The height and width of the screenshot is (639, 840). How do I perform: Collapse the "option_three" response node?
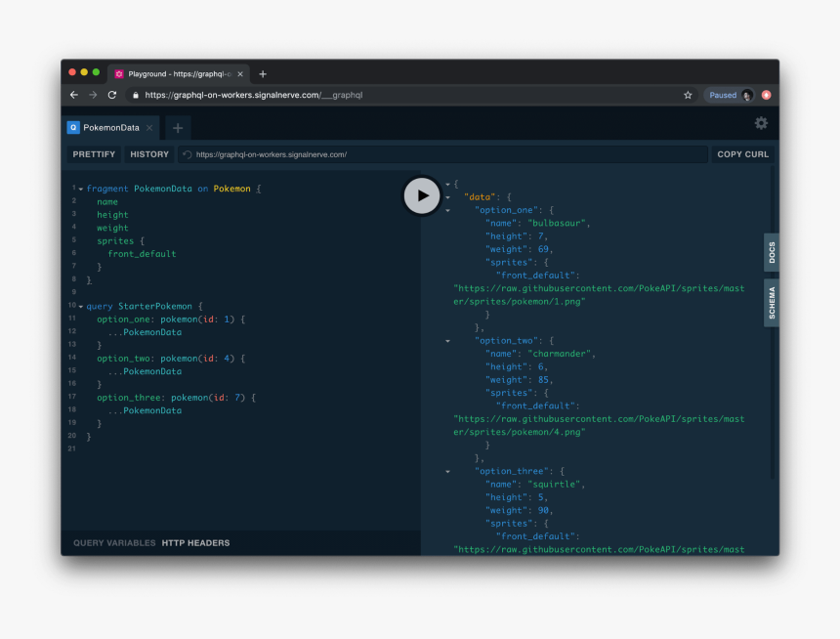(x=448, y=472)
